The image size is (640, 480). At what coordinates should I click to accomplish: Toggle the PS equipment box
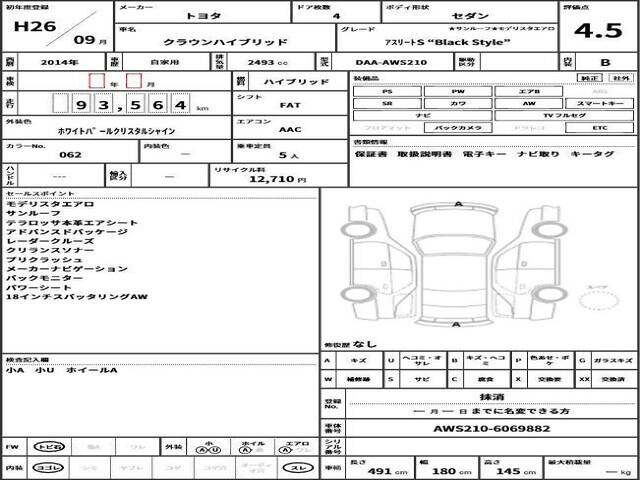point(387,91)
